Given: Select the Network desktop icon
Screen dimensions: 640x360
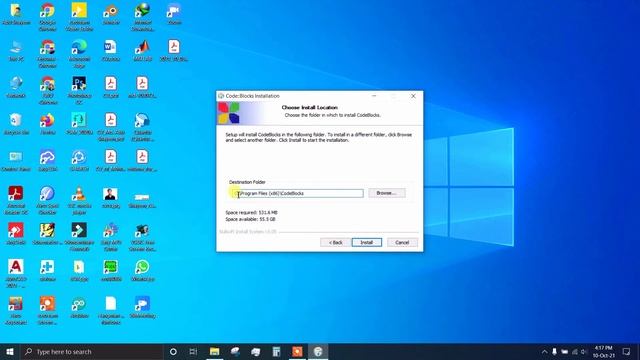Looking at the screenshot, I should point(16,87).
